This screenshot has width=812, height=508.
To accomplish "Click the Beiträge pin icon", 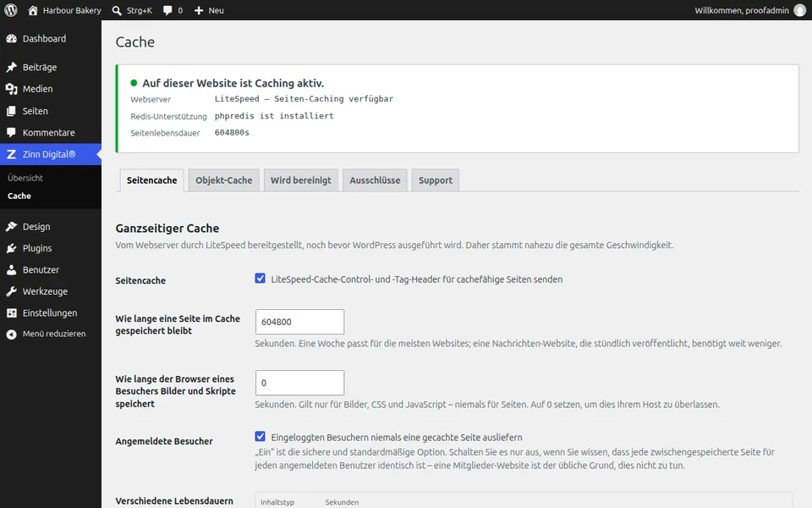I will (x=11, y=68).
